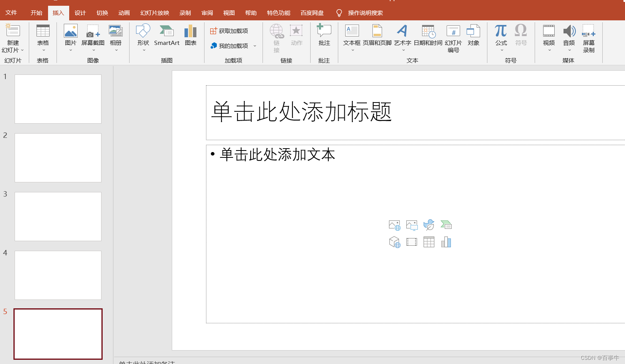Click the Pictures placeholder icon
The image size is (625, 364).
click(x=412, y=225)
